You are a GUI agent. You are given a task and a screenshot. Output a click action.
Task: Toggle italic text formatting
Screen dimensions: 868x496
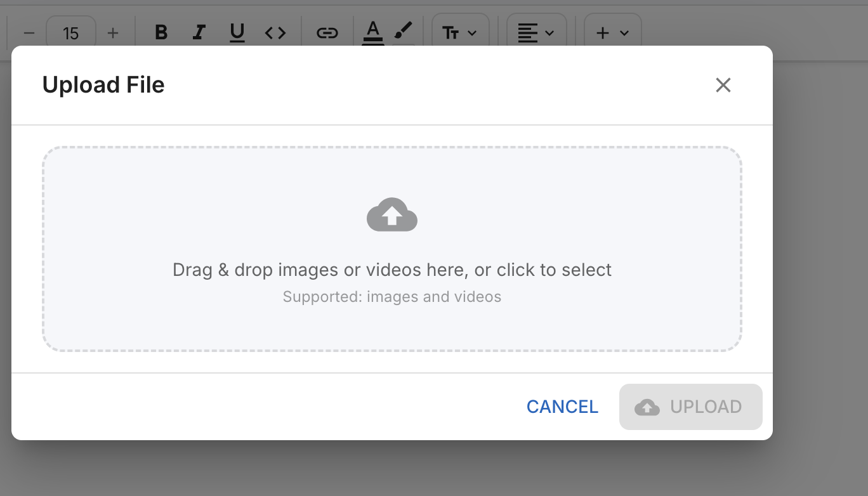click(x=199, y=32)
